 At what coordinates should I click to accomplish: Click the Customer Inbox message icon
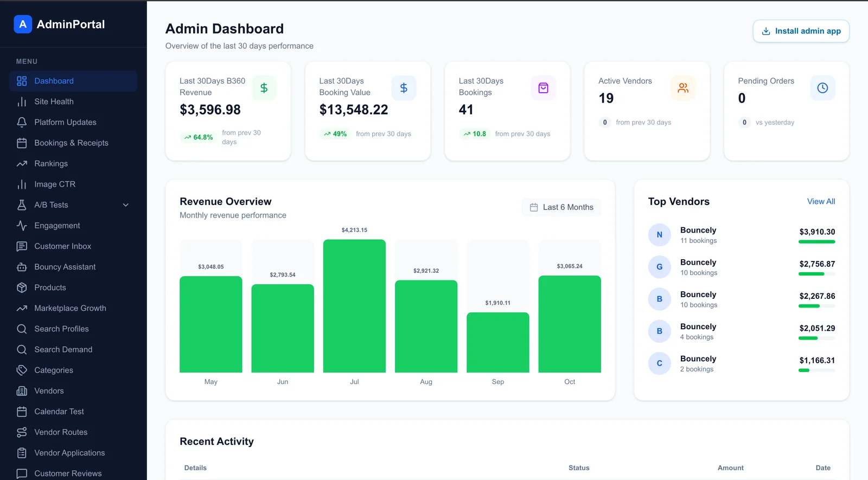click(22, 246)
